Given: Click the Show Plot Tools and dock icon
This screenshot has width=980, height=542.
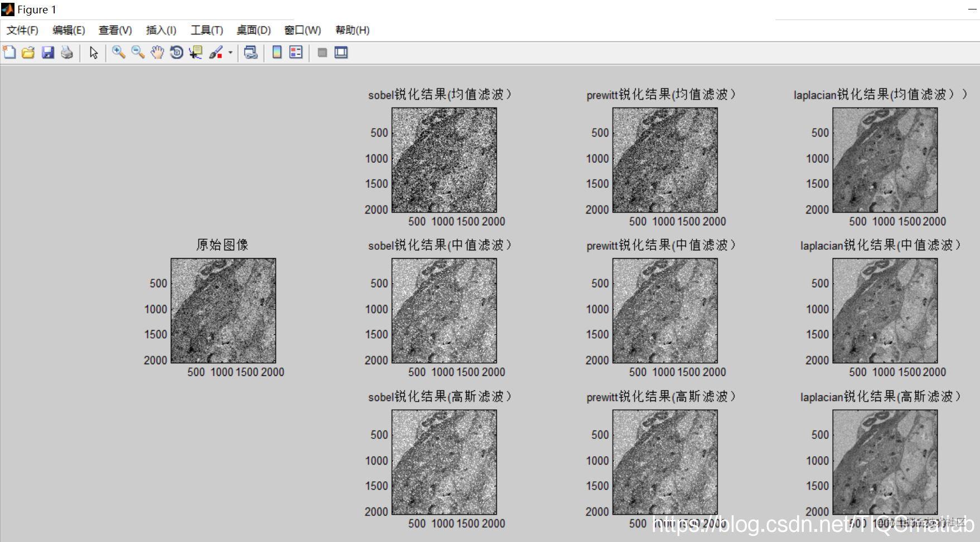Looking at the screenshot, I should (x=341, y=52).
